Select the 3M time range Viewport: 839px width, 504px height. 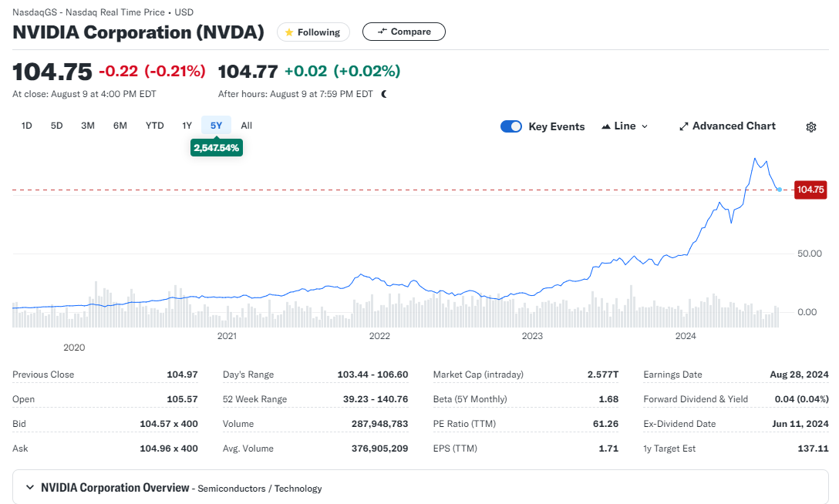pyautogui.click(x=88, y=126)
